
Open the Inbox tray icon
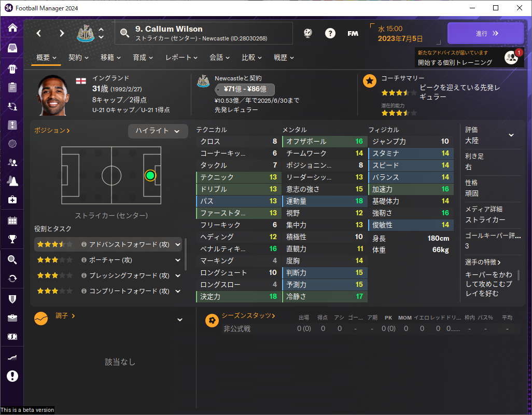[x=12, y=48]
